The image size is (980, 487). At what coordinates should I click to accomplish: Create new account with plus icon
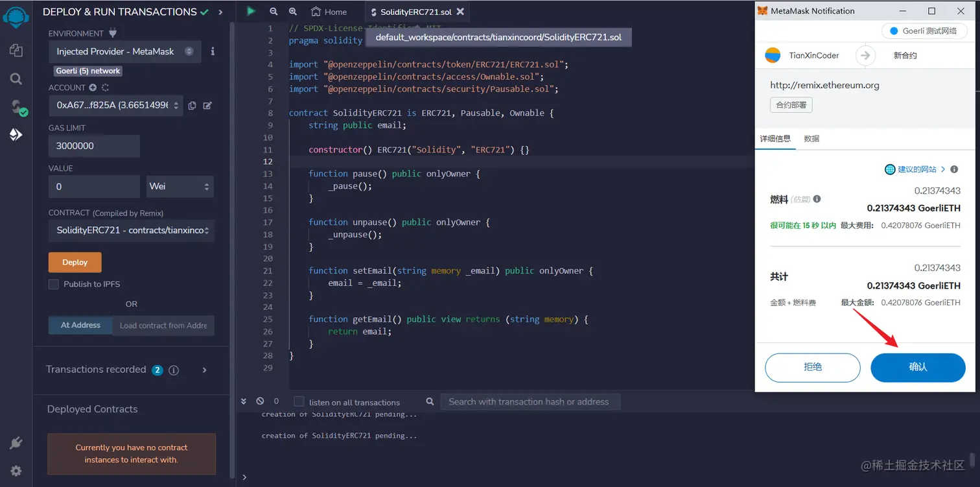pos(93,88)
